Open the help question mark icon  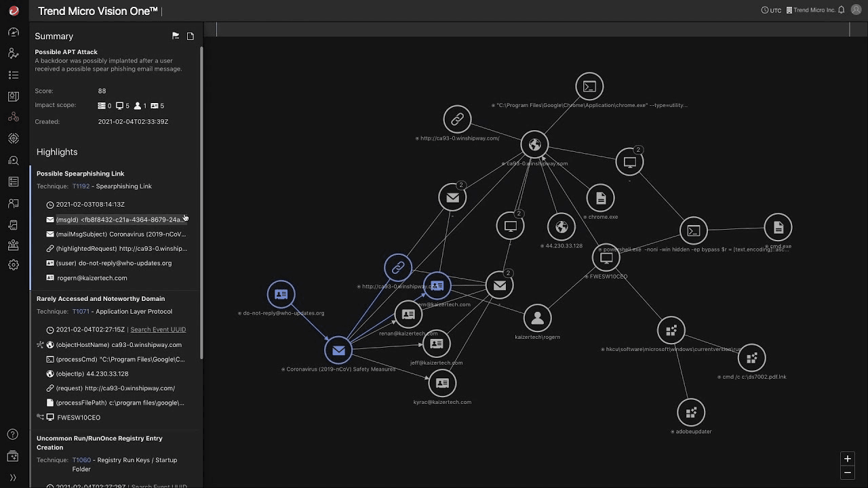tap(13, 434)
